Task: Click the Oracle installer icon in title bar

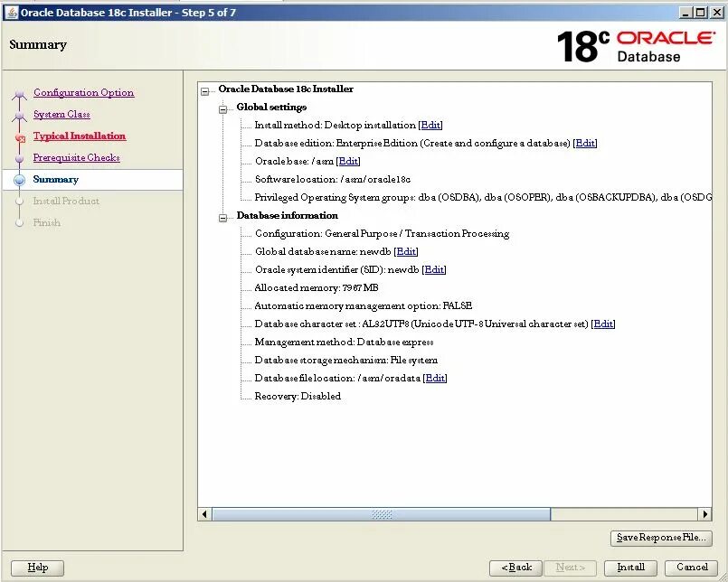Action: point(12,12)
